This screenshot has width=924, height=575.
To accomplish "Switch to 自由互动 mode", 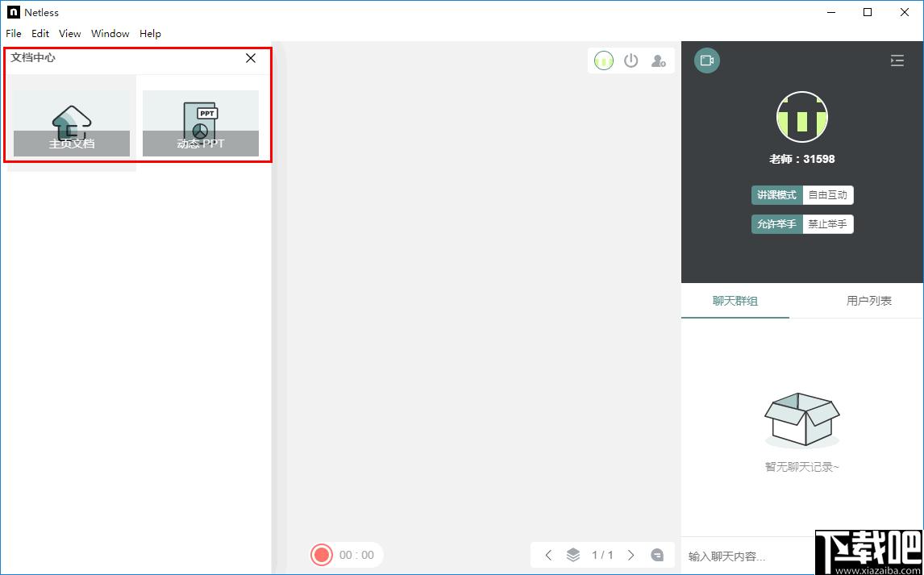I will click(827, 195).
